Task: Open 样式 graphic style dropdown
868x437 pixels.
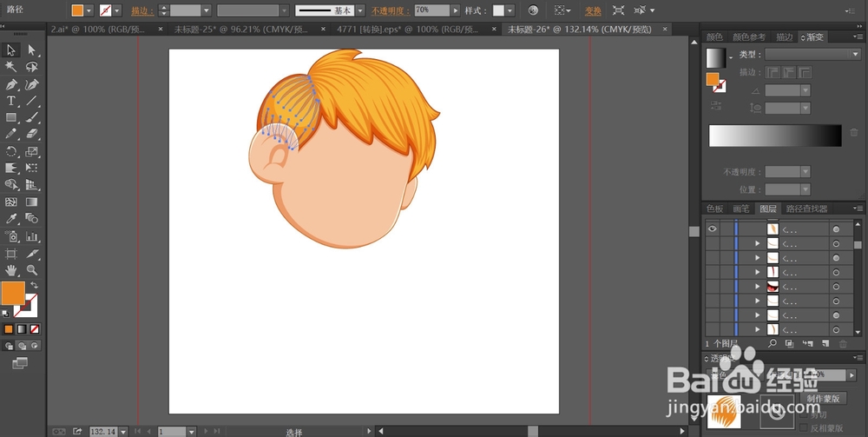Action: [x=510, y=10]
